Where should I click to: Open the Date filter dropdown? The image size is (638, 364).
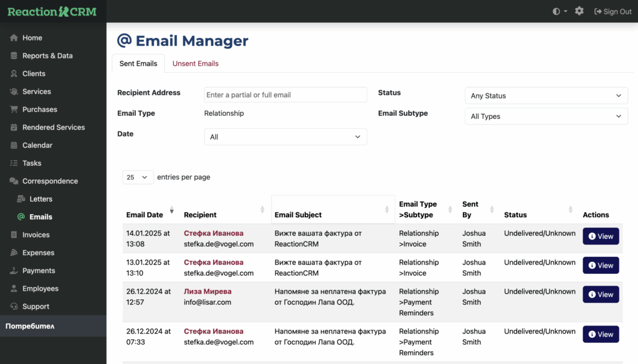point(285,137)
